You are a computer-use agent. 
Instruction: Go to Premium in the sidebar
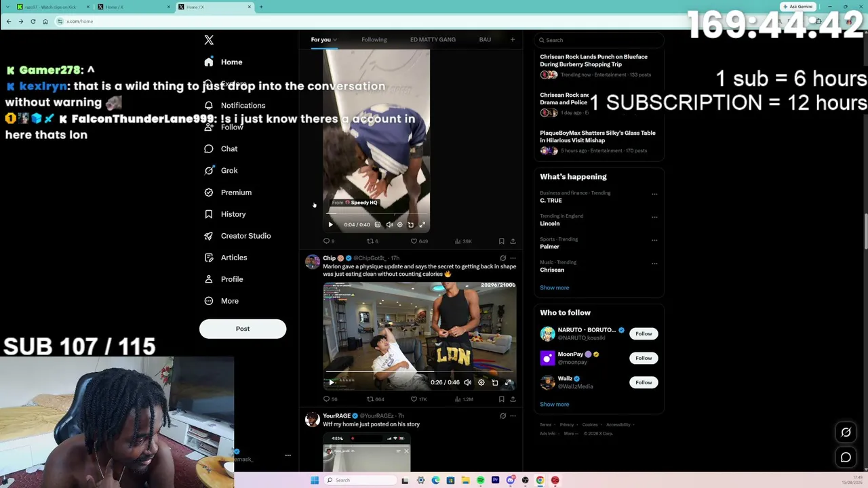(x=228, y=192)
